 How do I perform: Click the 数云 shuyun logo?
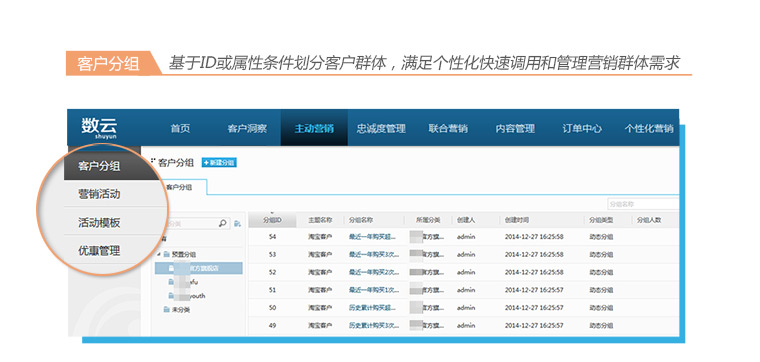[x=99, y=128]
